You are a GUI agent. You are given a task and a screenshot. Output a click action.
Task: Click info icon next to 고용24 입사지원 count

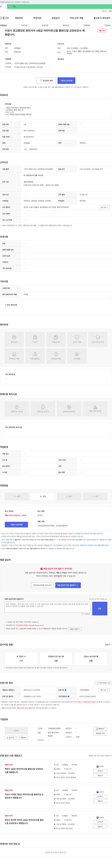click(x=97, y=656)
